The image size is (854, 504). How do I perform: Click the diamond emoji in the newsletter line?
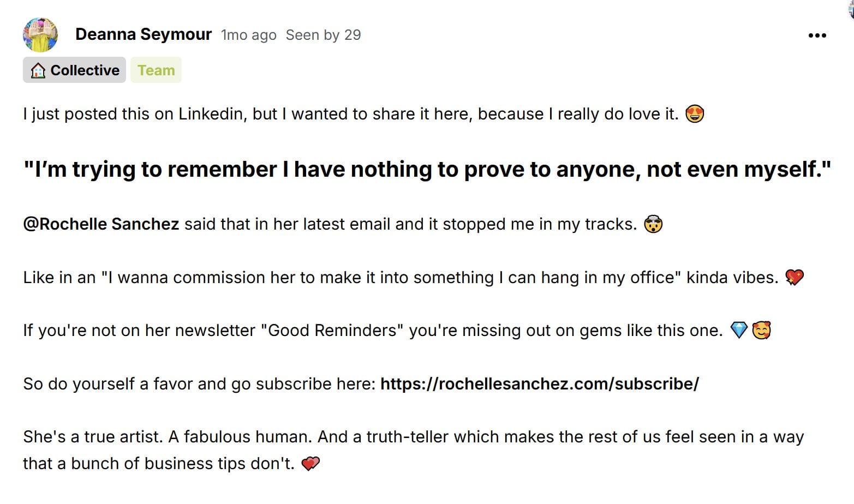click(739, 330)
